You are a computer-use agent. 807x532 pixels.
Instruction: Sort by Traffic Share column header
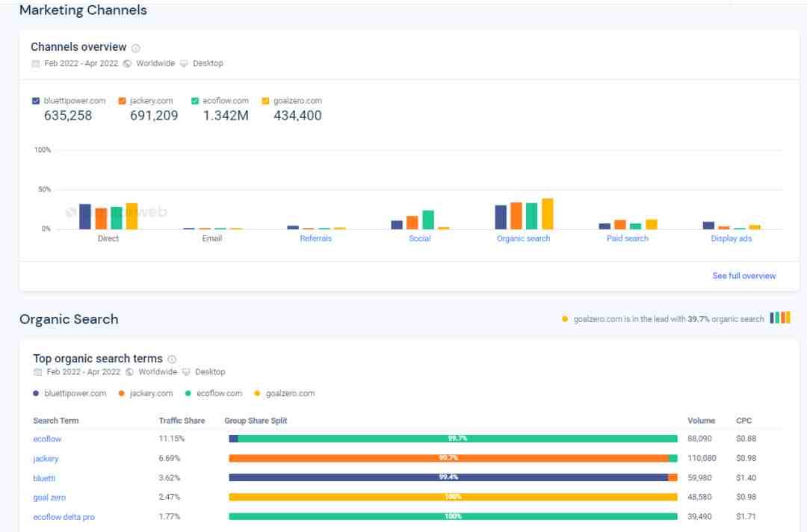pyautogui.click(x=182, y=421)
